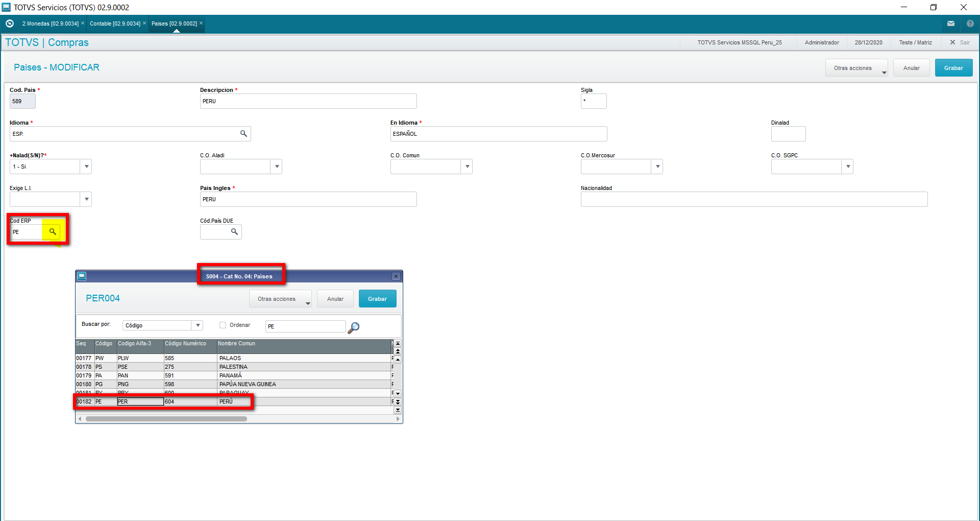This screenshot has height=521, width=980.
Task: Jump to last record in grid
Action: pos(398,410)
